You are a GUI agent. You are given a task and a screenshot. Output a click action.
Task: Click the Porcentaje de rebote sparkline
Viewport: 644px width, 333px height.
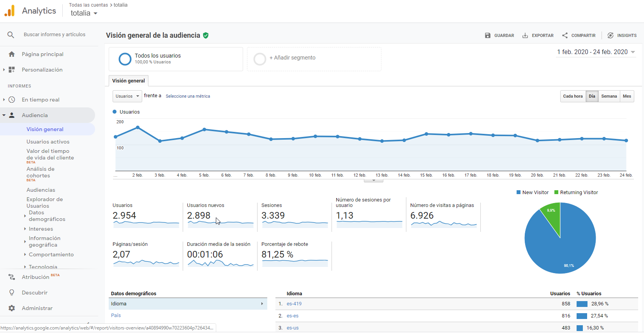pyautogui.click(x=295, y=263)
